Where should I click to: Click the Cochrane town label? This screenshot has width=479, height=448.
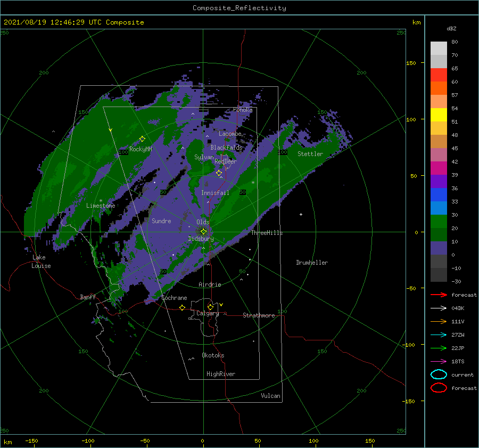click(174, 298)
